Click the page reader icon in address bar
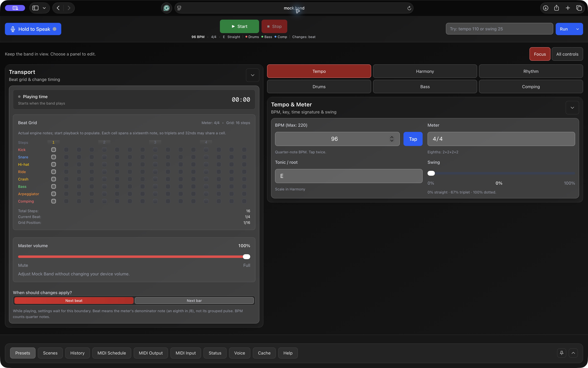 [x=179, y=8]
